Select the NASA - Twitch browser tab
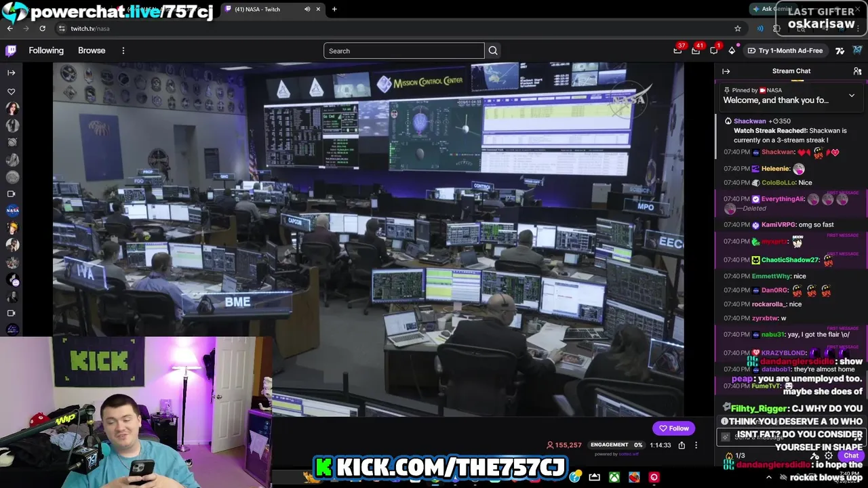 271,9
